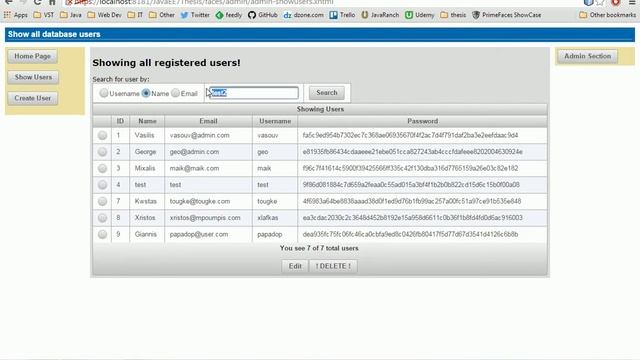This screenshot has height=360, width=640.
Task: Open the PrimeFaces ShowCase bookmark
Action: [x=507, y=15]
